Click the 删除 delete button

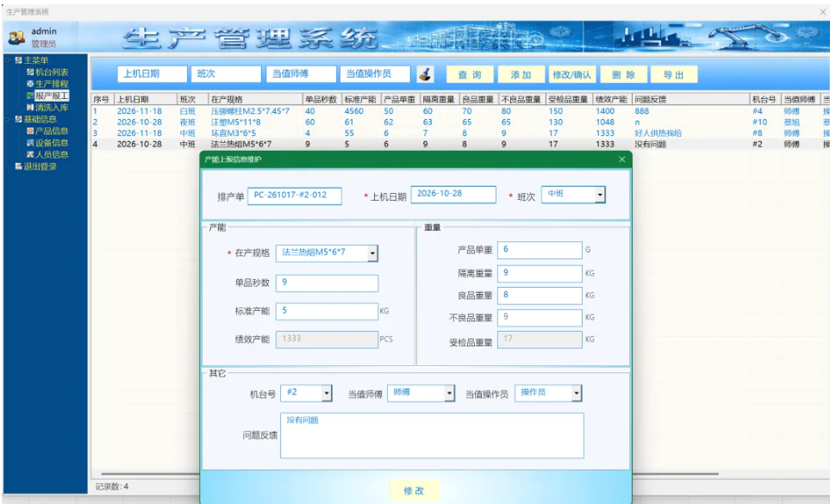tap(623, 75)
